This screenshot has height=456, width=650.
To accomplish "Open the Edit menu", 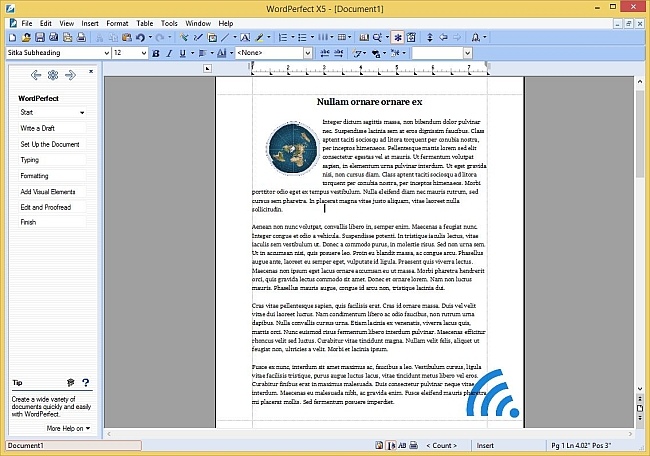I will 46,24.
